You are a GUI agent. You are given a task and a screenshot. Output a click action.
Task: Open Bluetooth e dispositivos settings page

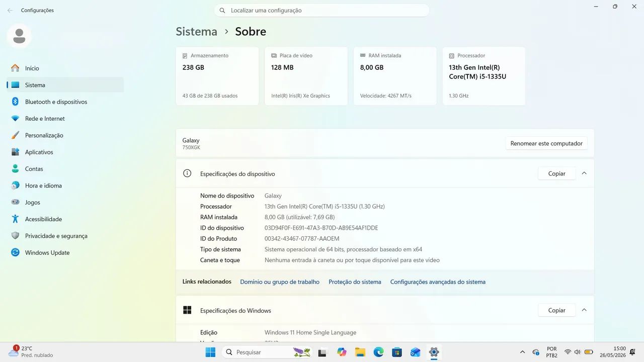(65, 102)
